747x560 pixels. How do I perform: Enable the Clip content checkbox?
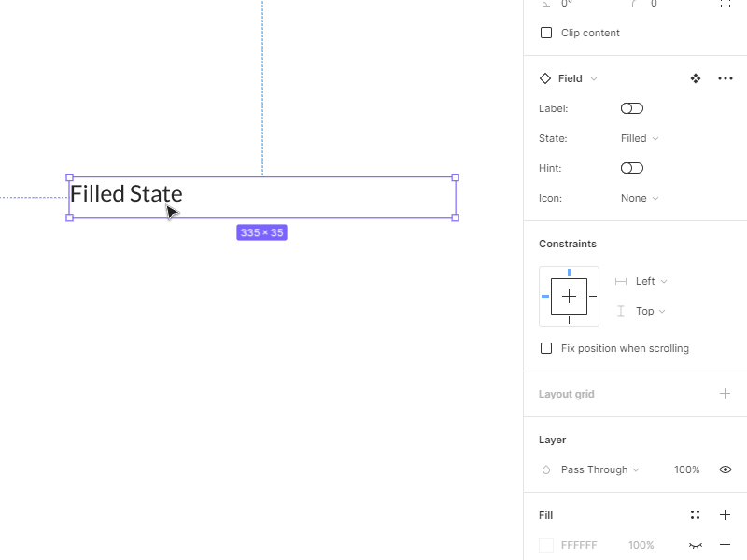(546, 33)
